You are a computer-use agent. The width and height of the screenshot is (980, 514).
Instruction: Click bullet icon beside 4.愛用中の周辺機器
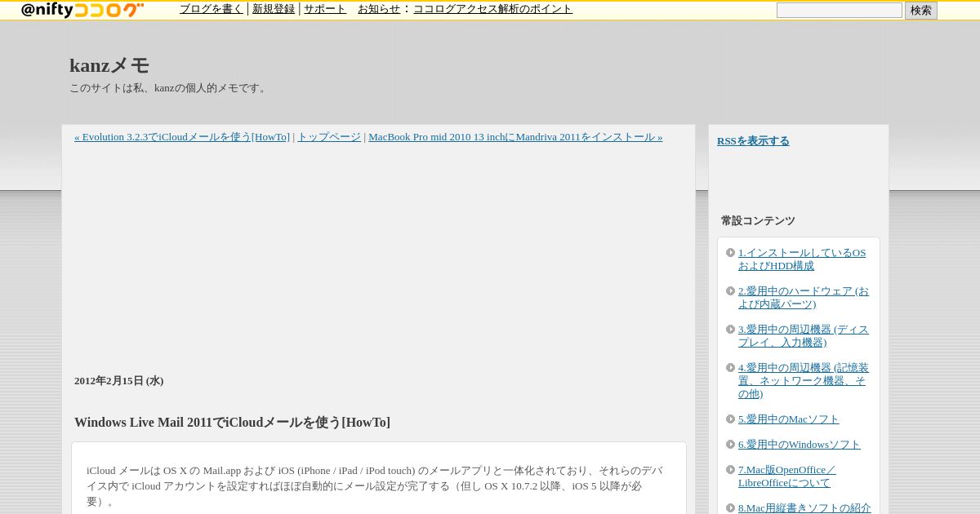(731, 368)
